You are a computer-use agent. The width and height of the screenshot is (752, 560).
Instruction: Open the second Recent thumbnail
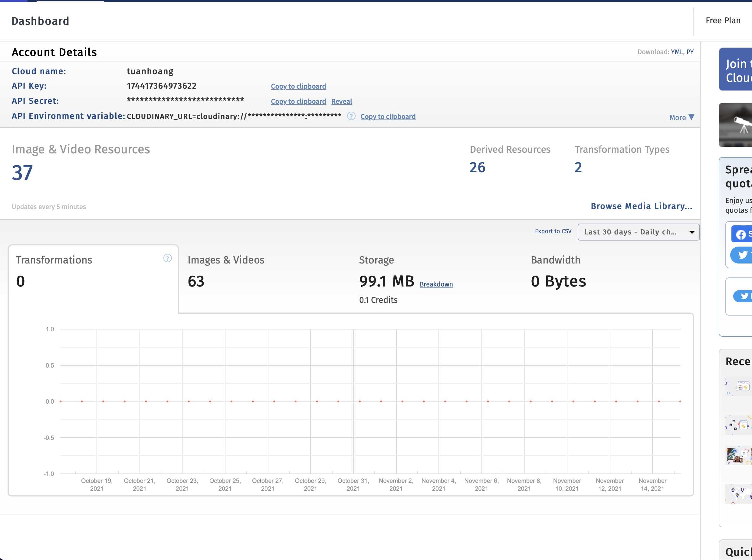[739, 425]
